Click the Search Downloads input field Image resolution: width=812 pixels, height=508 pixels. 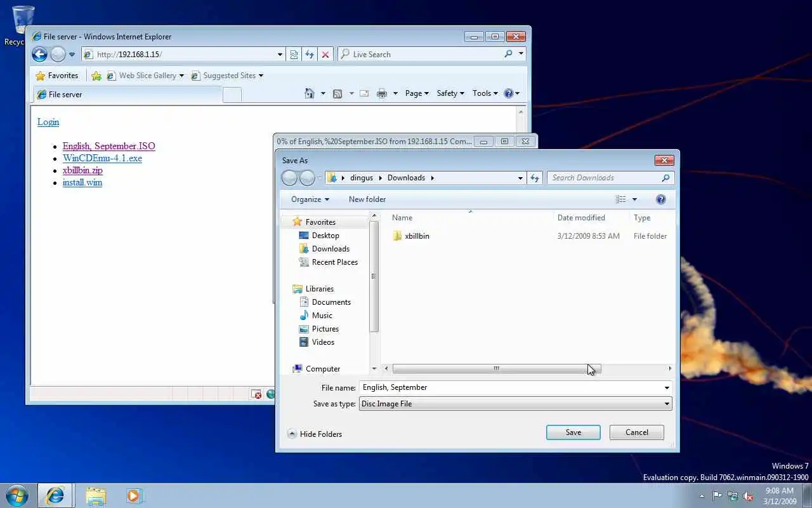point(605,178)
